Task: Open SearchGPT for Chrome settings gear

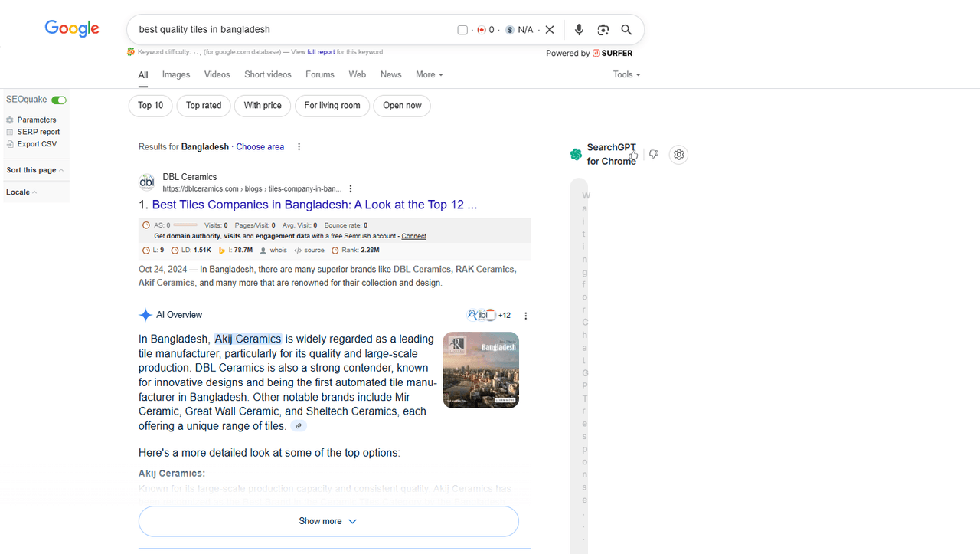Action: (x=678, y=155)
